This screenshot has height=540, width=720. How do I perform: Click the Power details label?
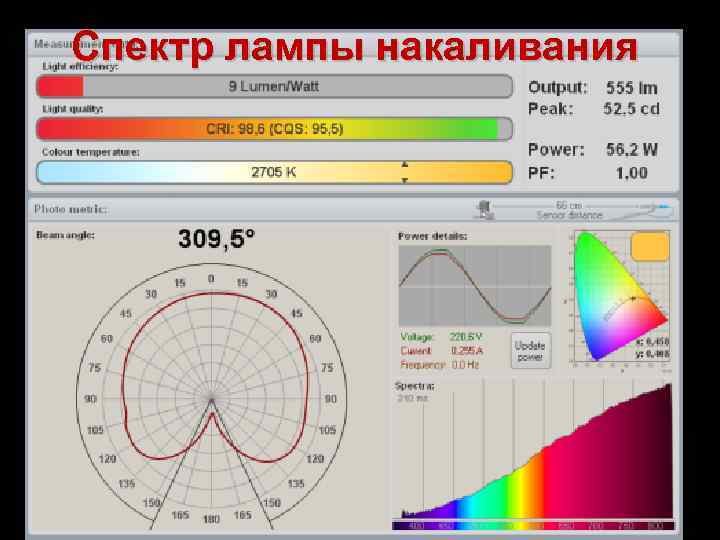(432, 236)
